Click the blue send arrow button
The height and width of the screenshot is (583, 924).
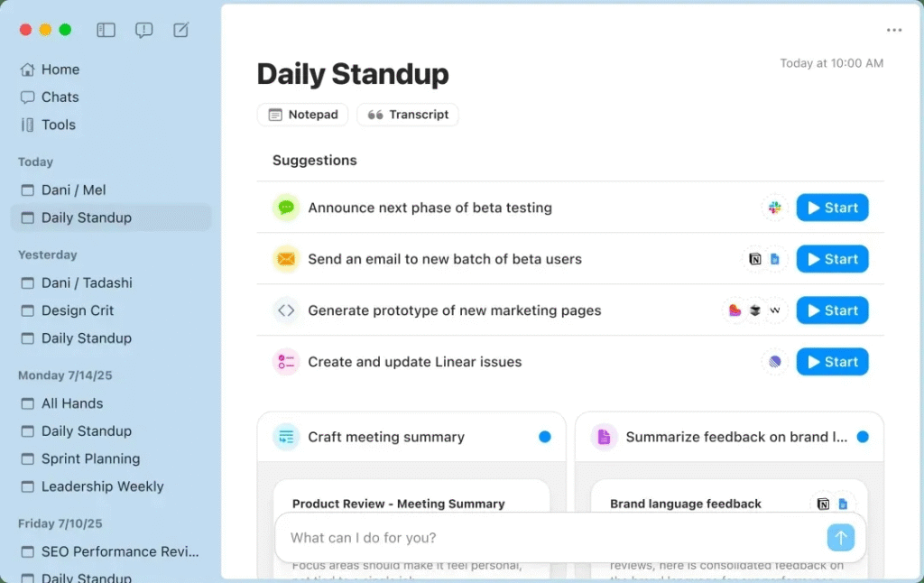(840, 538)
